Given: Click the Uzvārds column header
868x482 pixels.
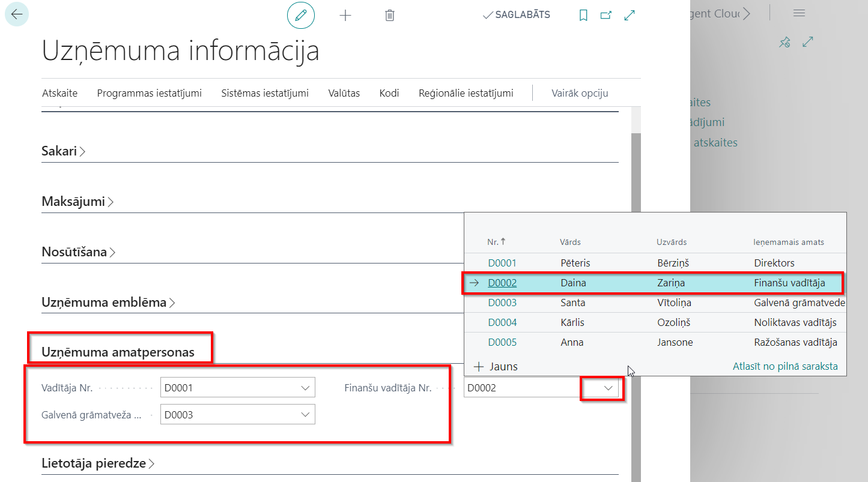Looking at the screenshot, I should [672, 242].
